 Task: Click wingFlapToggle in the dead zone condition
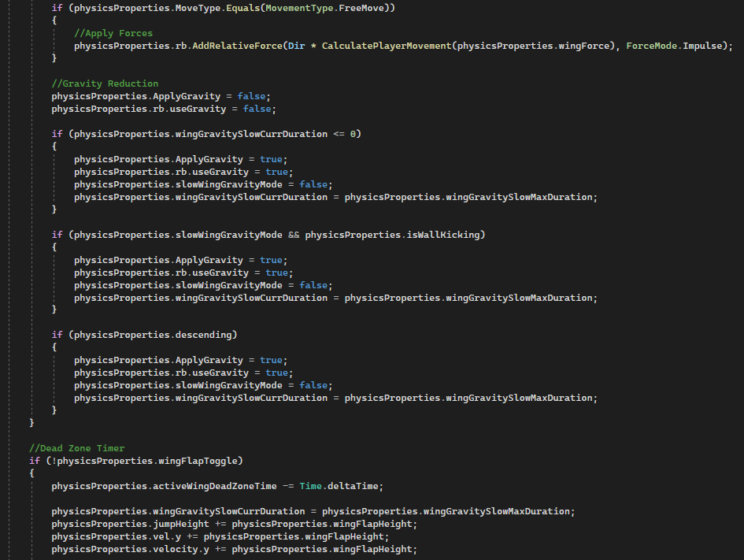[198, 461]
